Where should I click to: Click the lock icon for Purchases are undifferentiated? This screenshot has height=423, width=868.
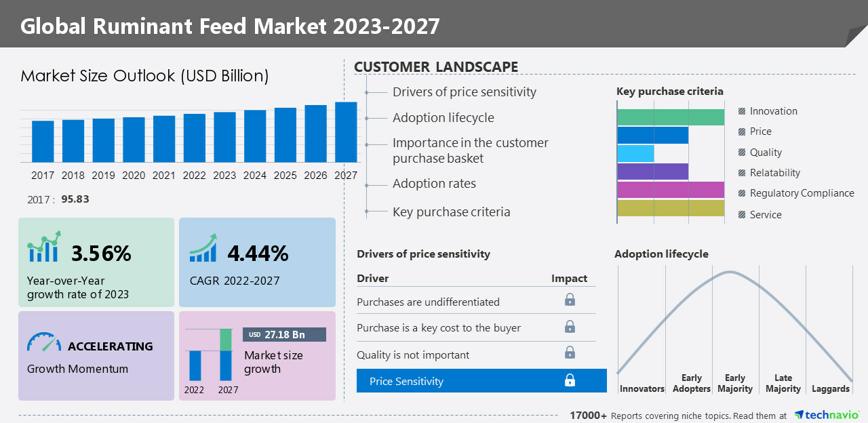[570, 300]
